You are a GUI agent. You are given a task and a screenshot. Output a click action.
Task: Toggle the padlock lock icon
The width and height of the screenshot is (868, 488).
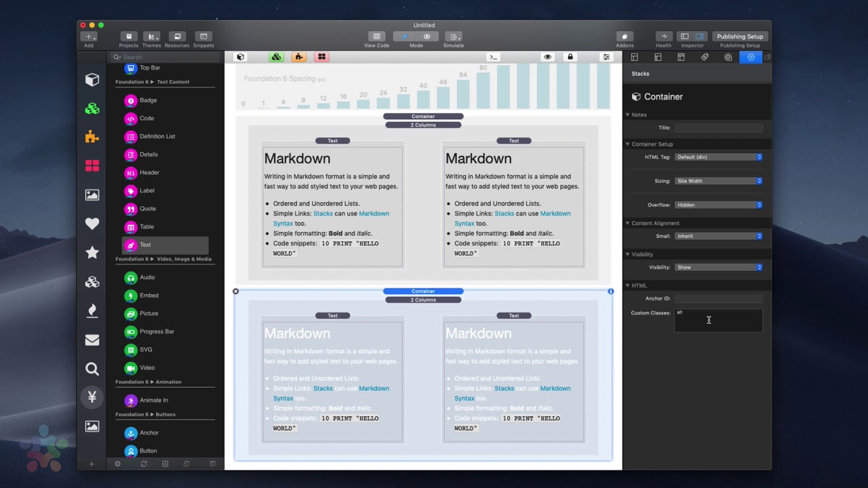570,57
